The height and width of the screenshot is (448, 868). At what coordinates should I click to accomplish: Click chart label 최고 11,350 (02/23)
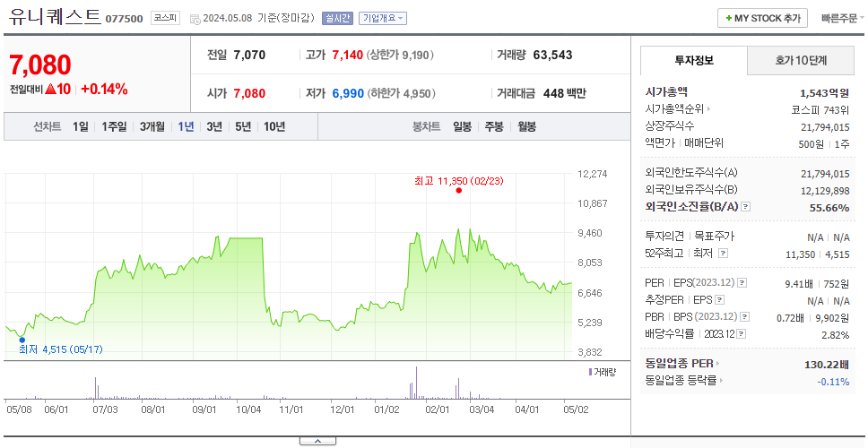(x=459, y=181)
